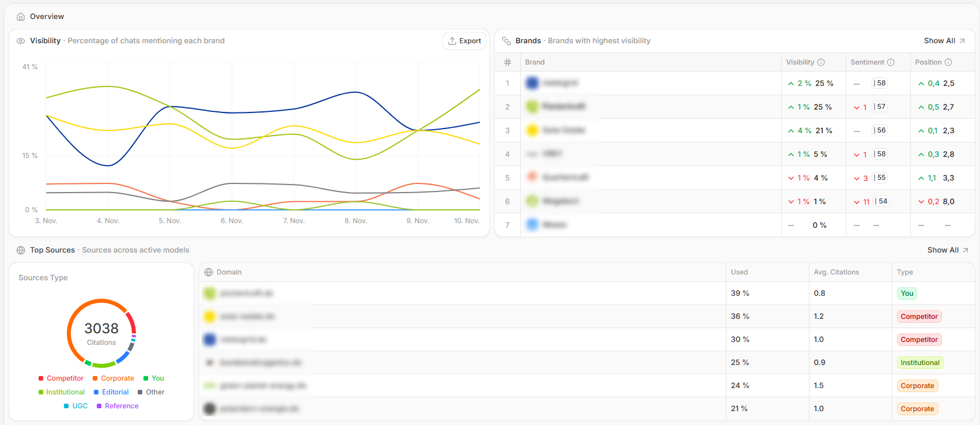
Task: Sort table by Used column header
Action: point(739,272)
